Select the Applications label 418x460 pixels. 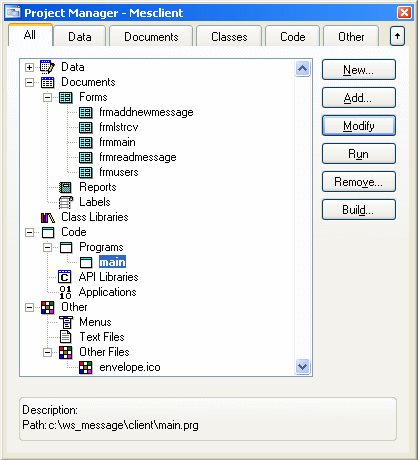point(107,292)
